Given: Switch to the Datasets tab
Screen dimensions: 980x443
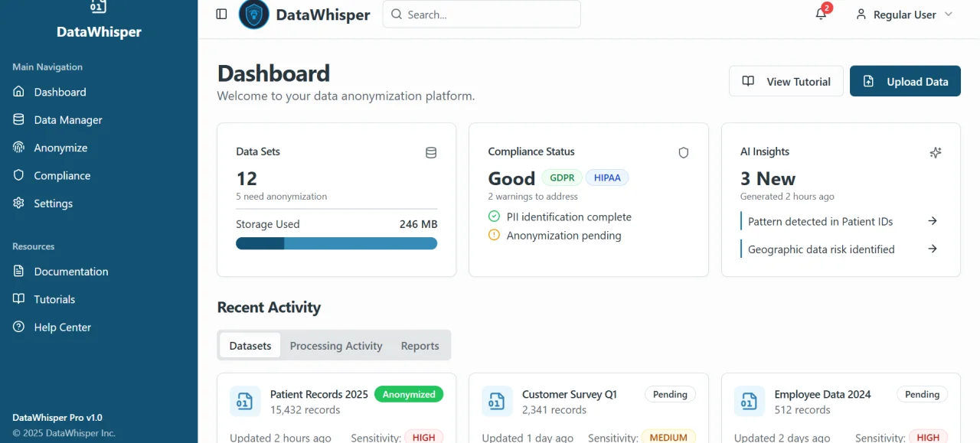Looking at the screenshot, I should tap(250, 346).
